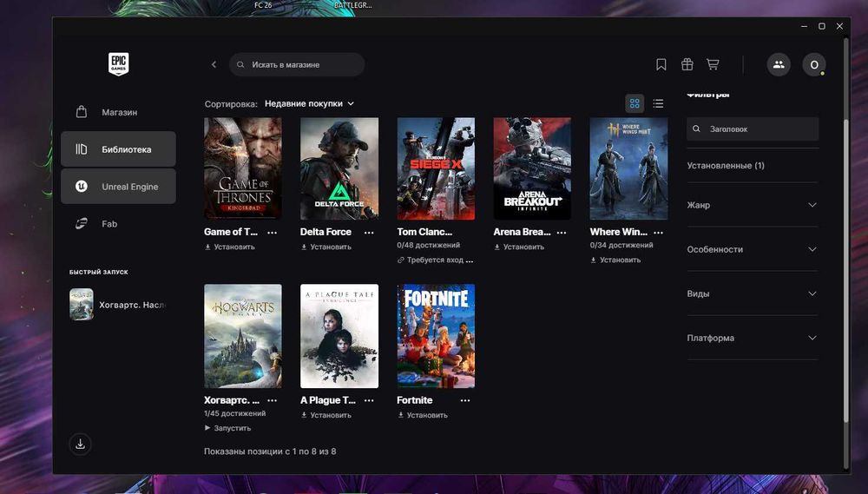Image resolution: width=868 pixels, height=494 pixels.
Task: Click the Fortnite game title
Action: (415, 400)
